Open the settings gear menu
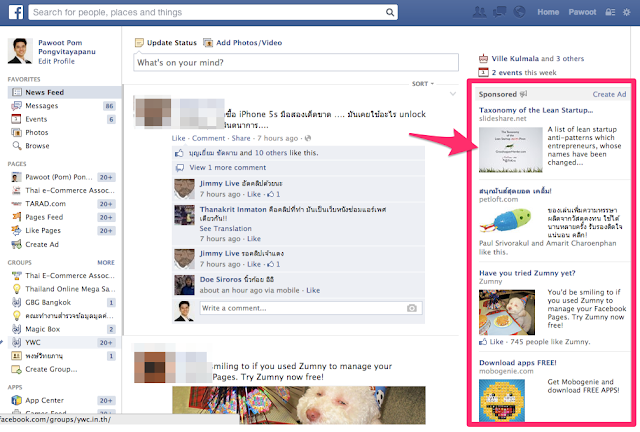 click(627, 12)
